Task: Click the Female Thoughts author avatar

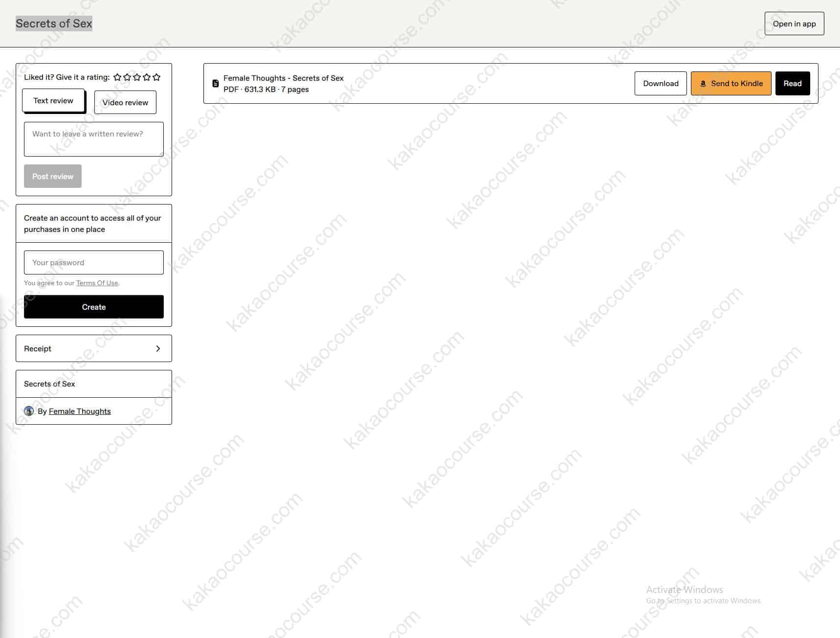Action: click(29, 411)
